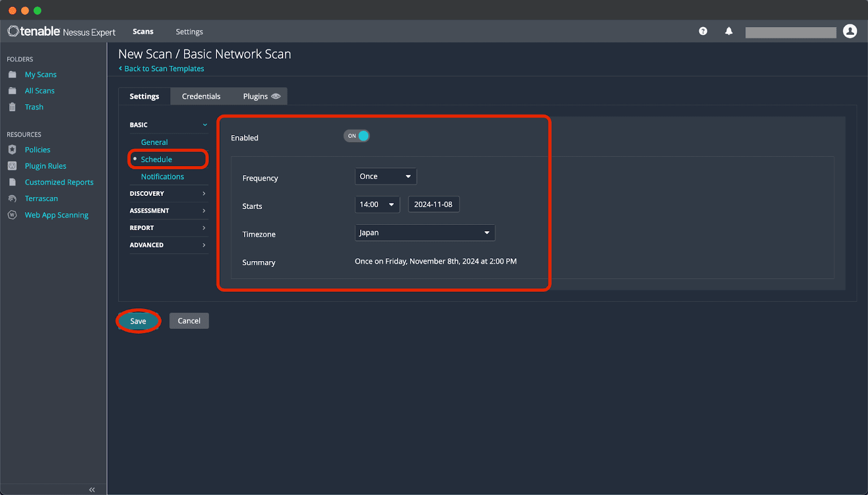Open the notifications bell icon

729,31
